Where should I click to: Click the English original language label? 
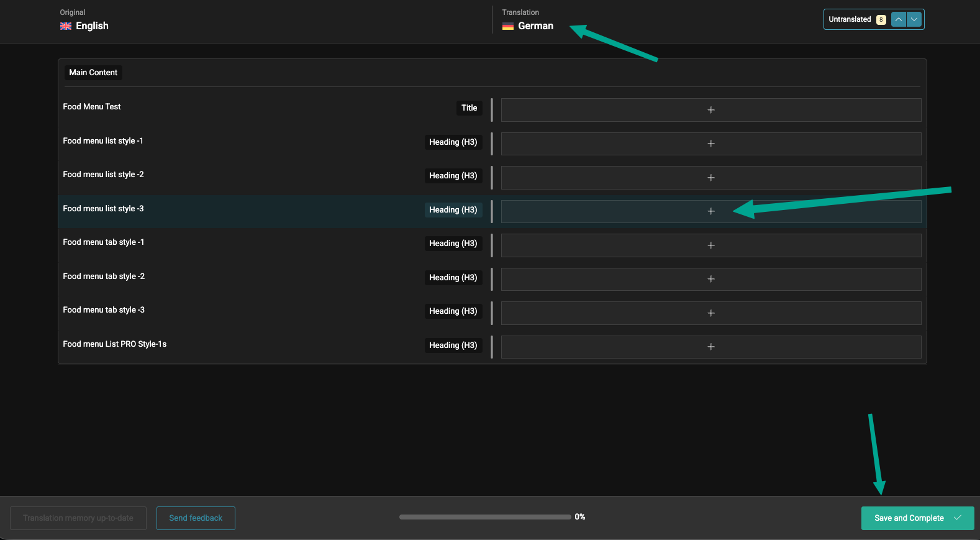[x=92, y=26]
